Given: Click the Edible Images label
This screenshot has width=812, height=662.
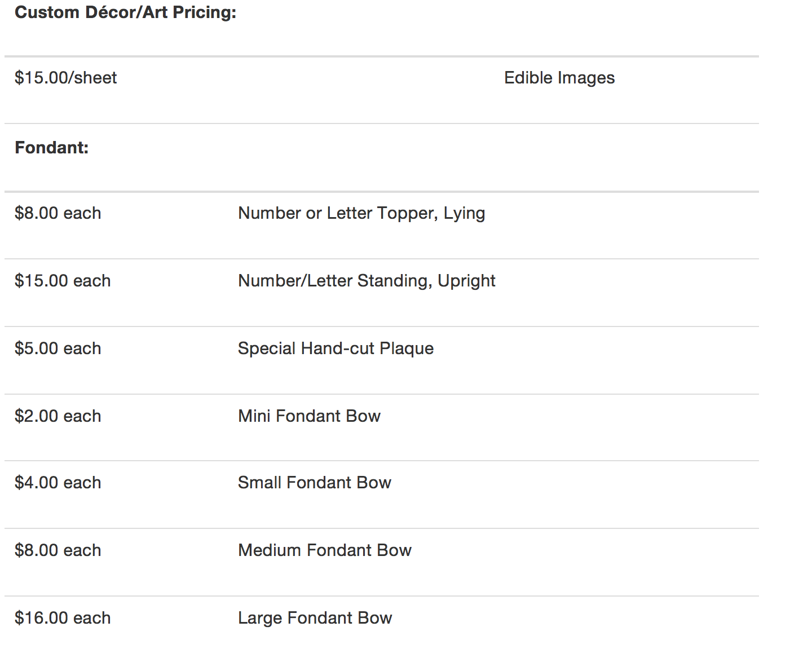Looking at the screenshot, I should [559, 78].
